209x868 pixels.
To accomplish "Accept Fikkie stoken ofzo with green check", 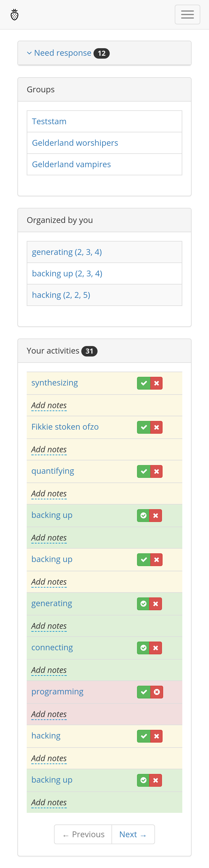I will [x=144, y=427].
